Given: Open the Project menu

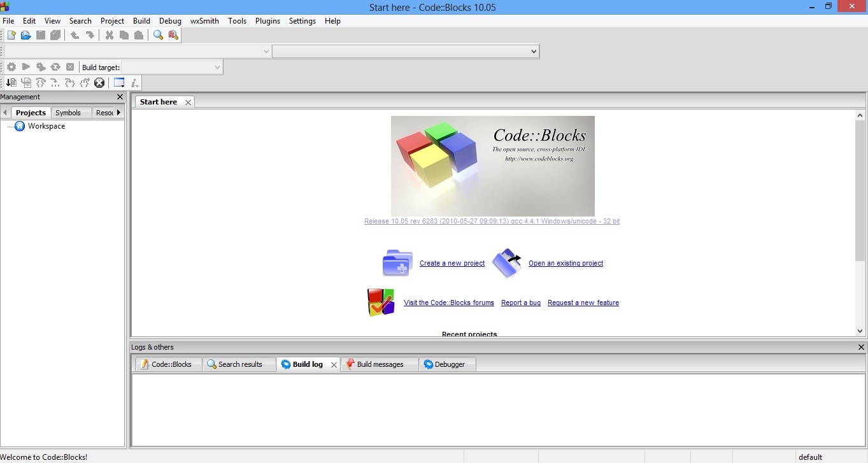Looking at the screenshot, I should click(x=113, y=21).
